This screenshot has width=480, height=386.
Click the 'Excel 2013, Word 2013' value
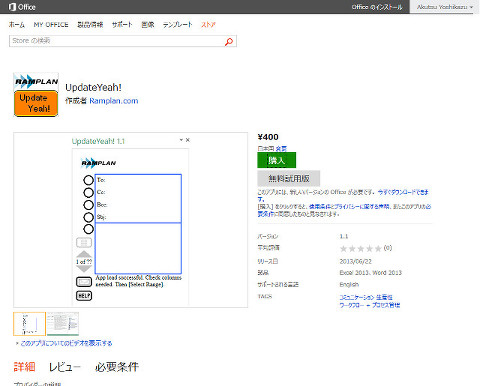(x=371, y=273)
